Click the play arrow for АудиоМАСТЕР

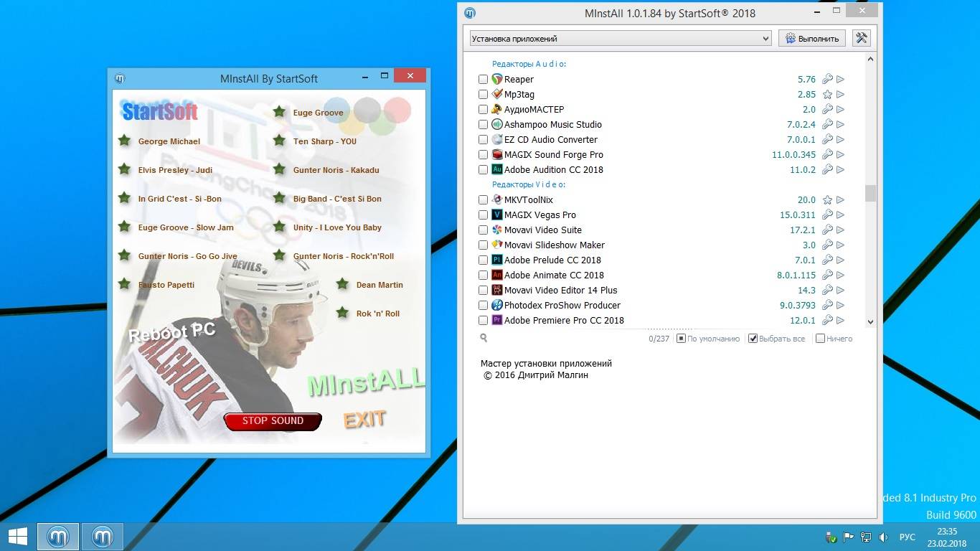pyautogui.click(x=840, y=110)
